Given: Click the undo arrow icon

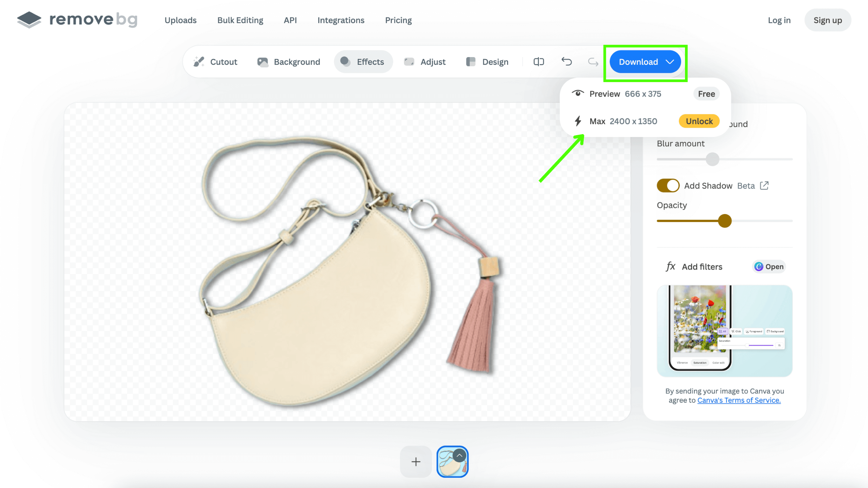Looking at the screenshot, I should tap(566, 62).
